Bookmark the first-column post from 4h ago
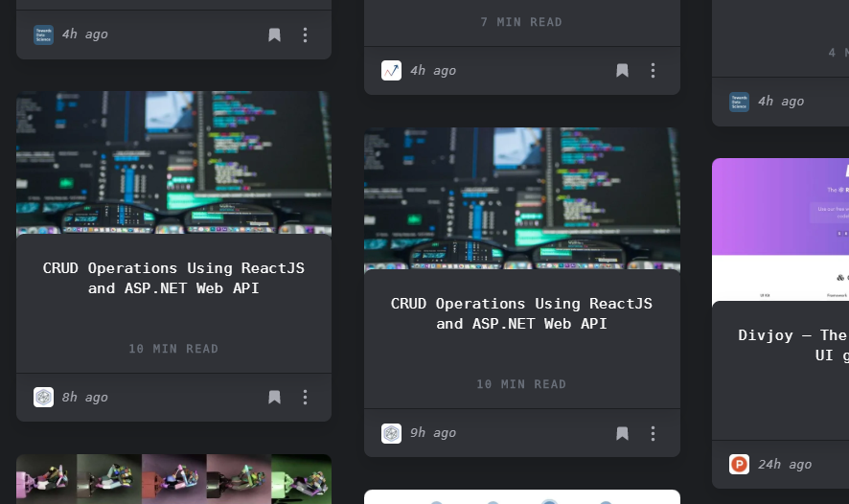The width and height of the screenshot is (849, 504). 274,35
